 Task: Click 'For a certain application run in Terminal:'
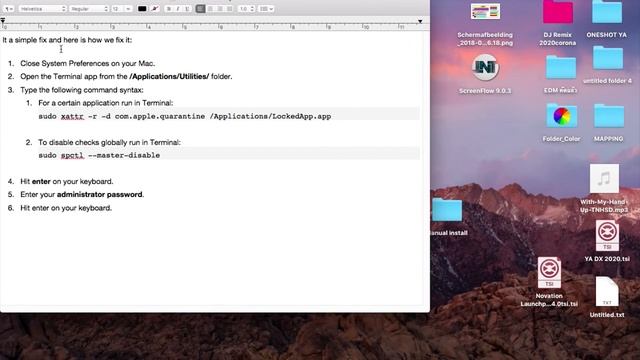pyautogui.click(x=106, y=103)
